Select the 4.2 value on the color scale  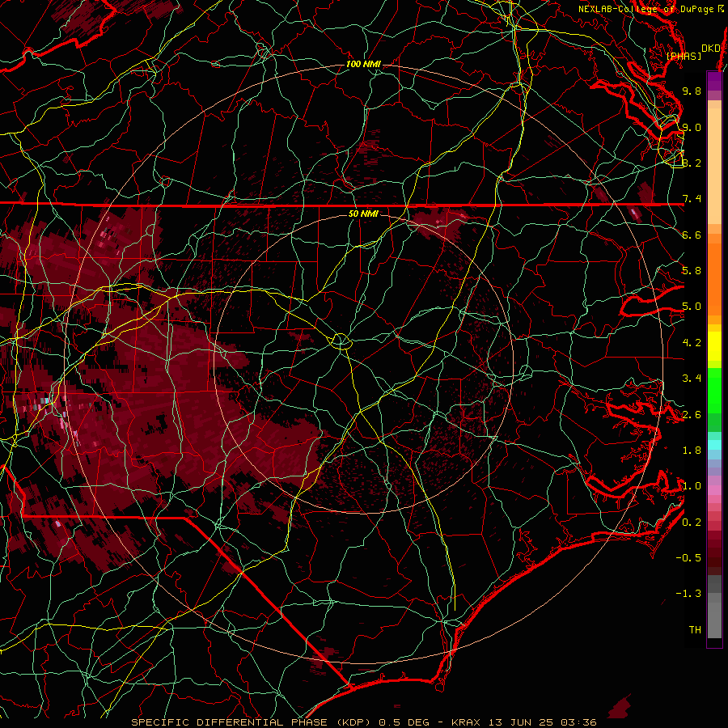[692, 343]
